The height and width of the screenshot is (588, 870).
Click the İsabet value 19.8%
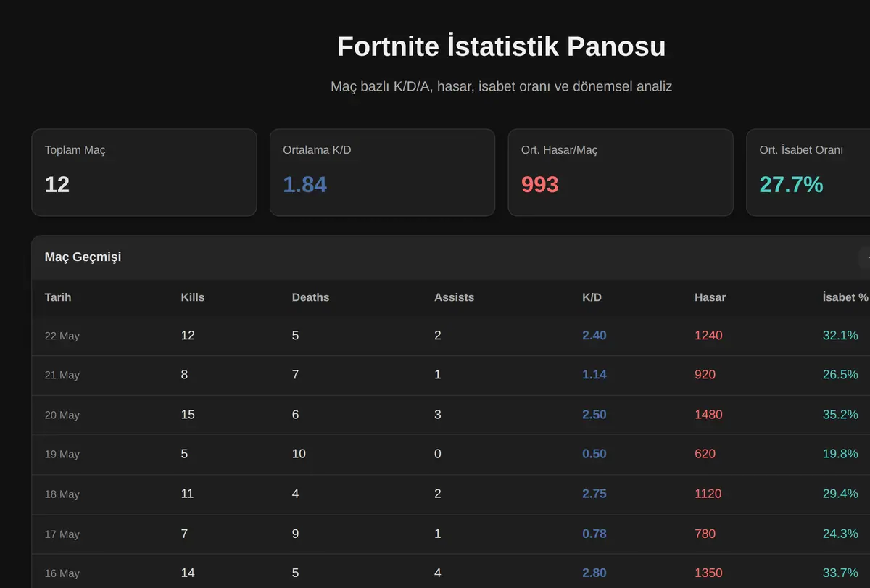[x=840, y=454]
